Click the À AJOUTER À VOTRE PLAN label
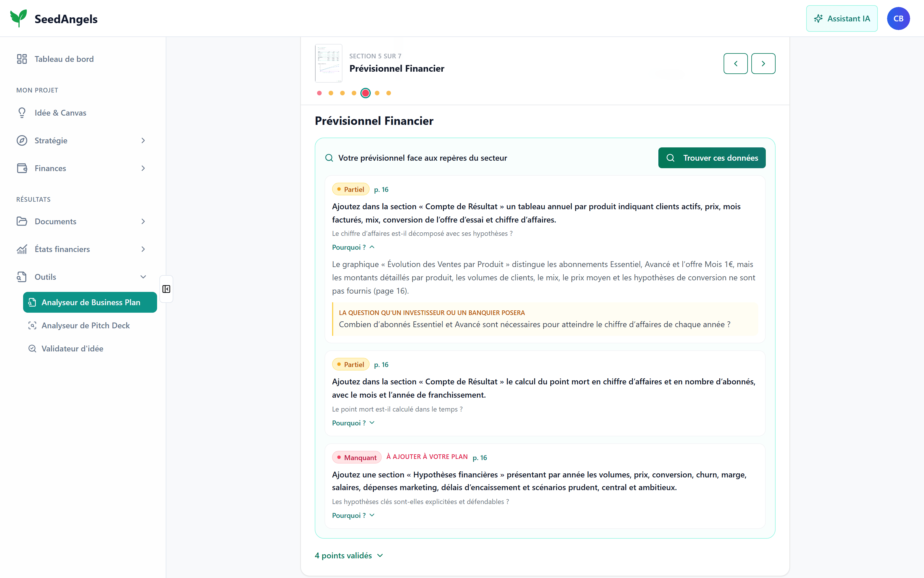This screenshot has height=578, width=924. tap(427, 457)
